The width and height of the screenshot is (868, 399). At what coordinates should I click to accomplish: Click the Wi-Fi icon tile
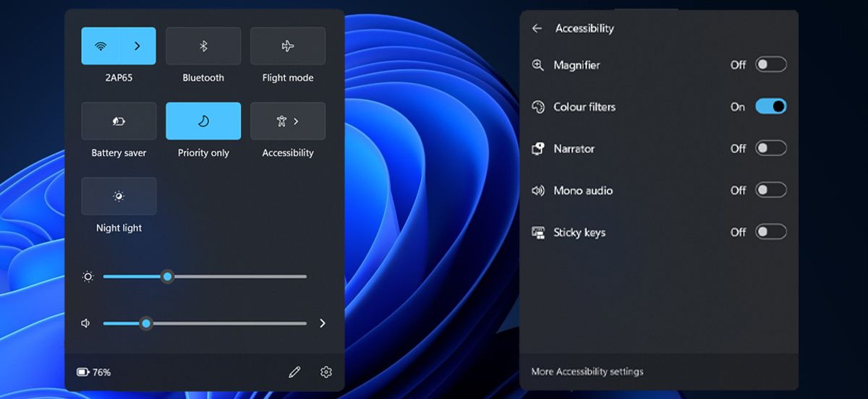pos(100,46)
